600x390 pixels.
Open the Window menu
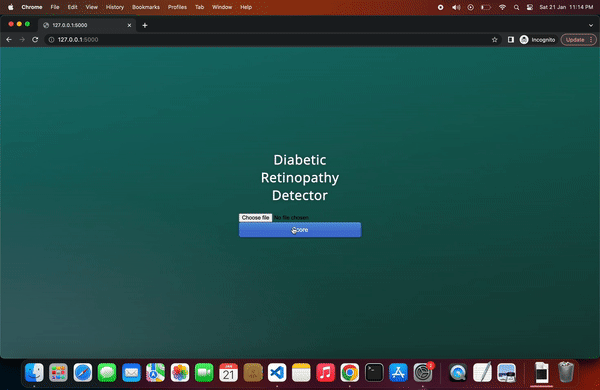coord(222,7)
